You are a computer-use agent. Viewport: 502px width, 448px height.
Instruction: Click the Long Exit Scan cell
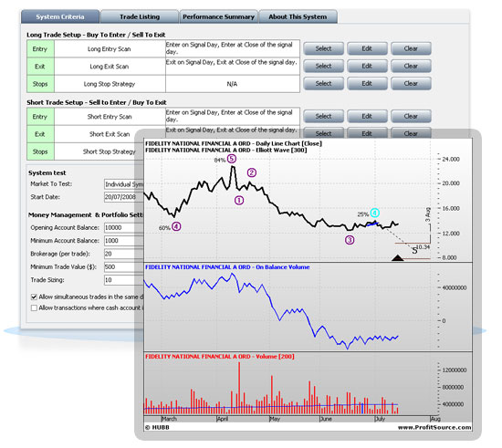coord(110,67)
